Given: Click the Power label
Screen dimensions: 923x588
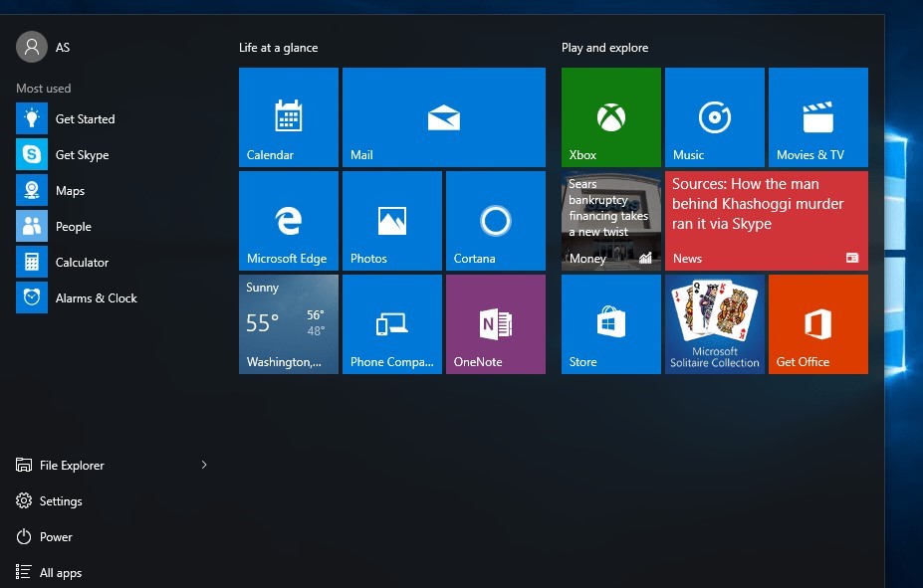Looking at the screenshot, I should (56, 537).
